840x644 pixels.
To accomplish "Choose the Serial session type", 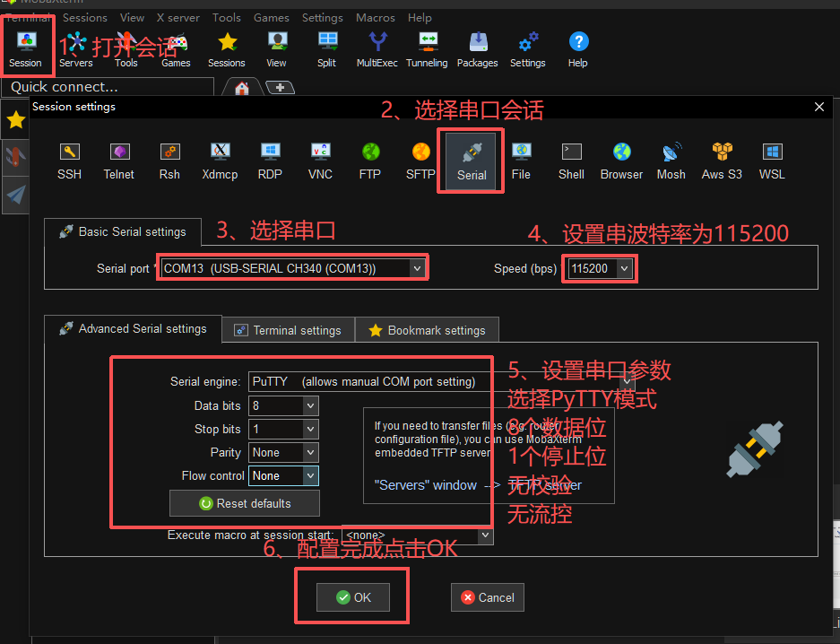I will pyautogui.click(x=472, y=161).
